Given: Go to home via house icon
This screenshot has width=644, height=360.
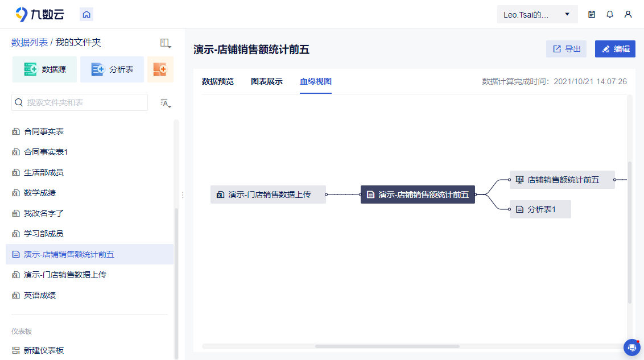Looking at the screenshot, I should click(x=86, y=14).
